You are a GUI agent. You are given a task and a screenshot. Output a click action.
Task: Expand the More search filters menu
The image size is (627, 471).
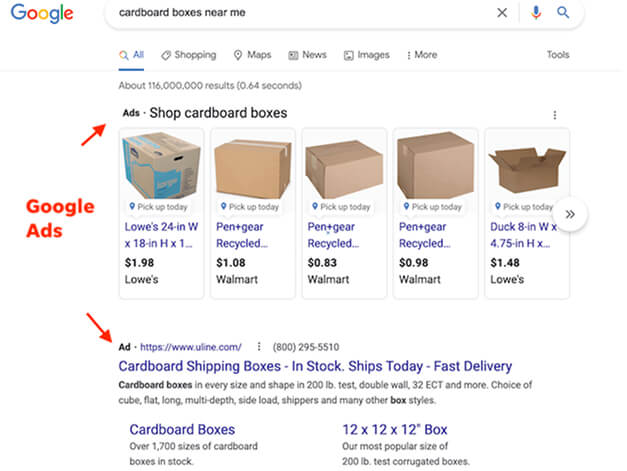point(421,55)
